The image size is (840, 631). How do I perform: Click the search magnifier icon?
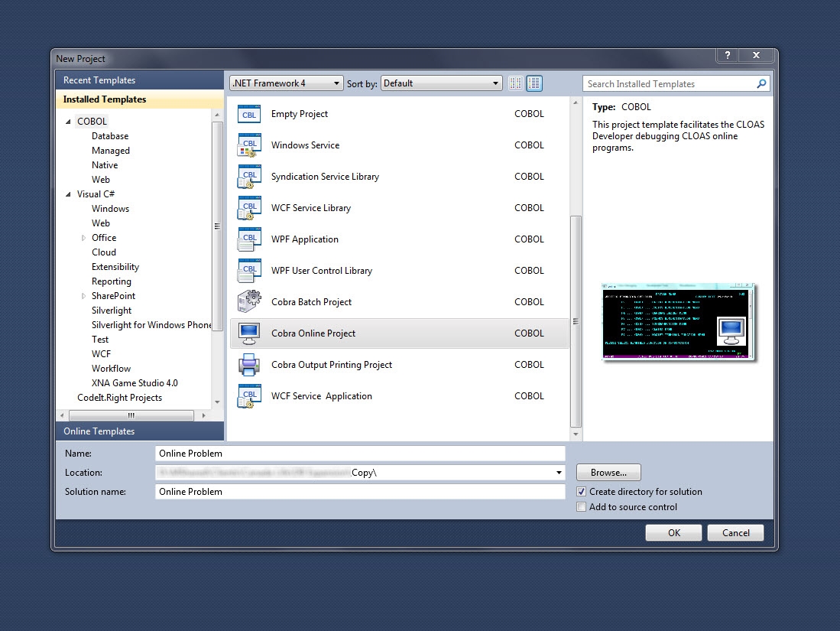point(761,83)
